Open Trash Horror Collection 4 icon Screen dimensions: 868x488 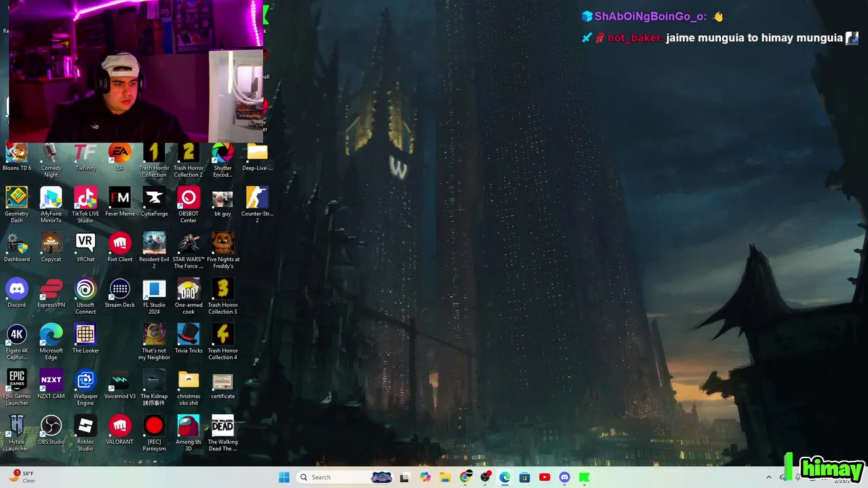click(x=222, y=342)
